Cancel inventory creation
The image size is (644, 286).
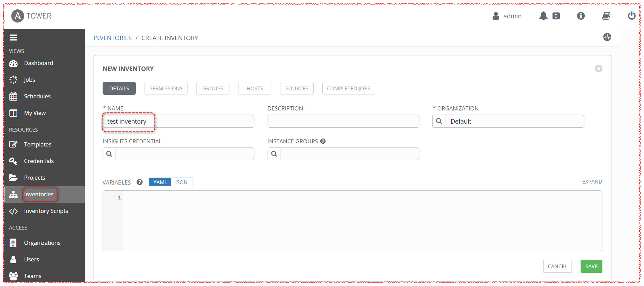pos(557,266)
